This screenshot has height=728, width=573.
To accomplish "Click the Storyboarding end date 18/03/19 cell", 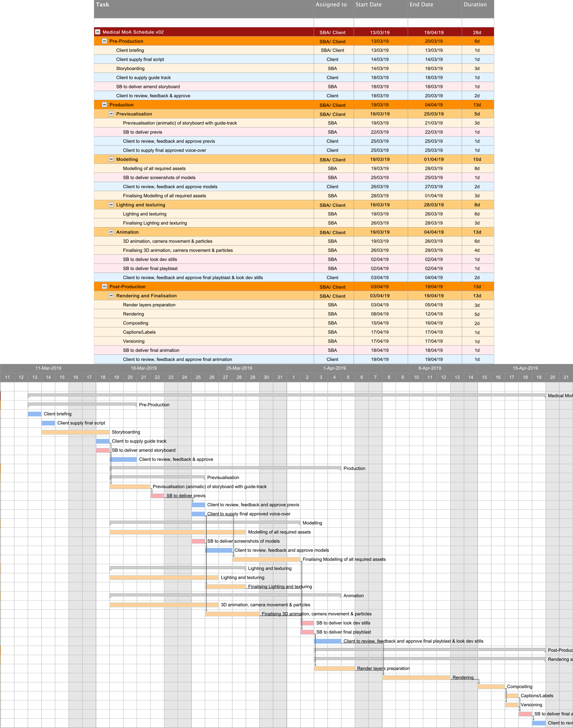I will click(x=434, y=69).
